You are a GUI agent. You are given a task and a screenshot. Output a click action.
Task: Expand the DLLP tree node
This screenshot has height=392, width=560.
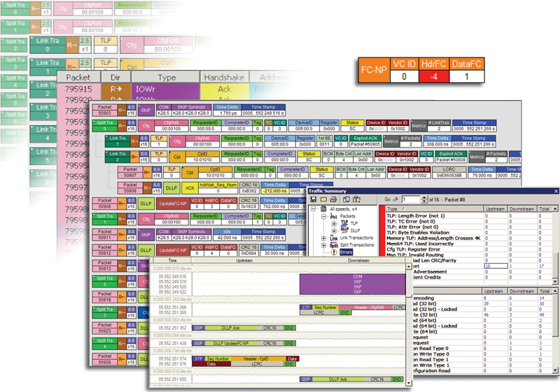click(335, 230)
